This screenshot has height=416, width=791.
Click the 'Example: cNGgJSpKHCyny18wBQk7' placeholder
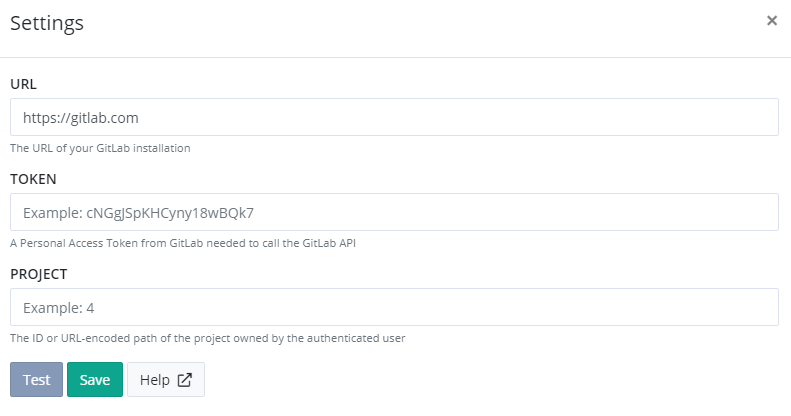(139, 213)
